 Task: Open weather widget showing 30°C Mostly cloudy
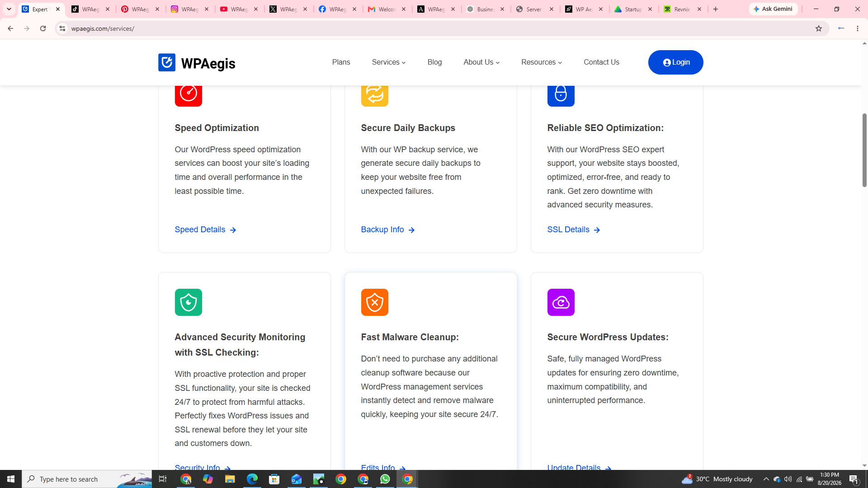[717, 479]
